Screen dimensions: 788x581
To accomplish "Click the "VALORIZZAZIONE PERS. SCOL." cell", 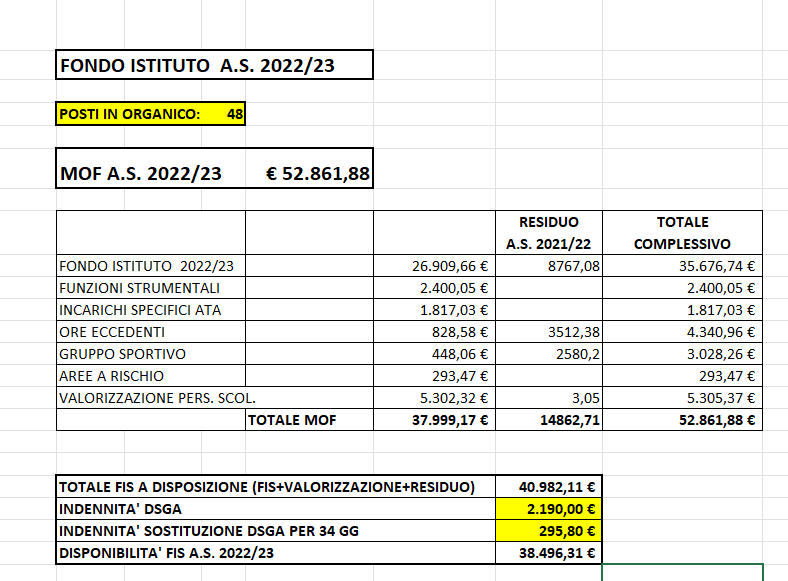I will [150, 398].
